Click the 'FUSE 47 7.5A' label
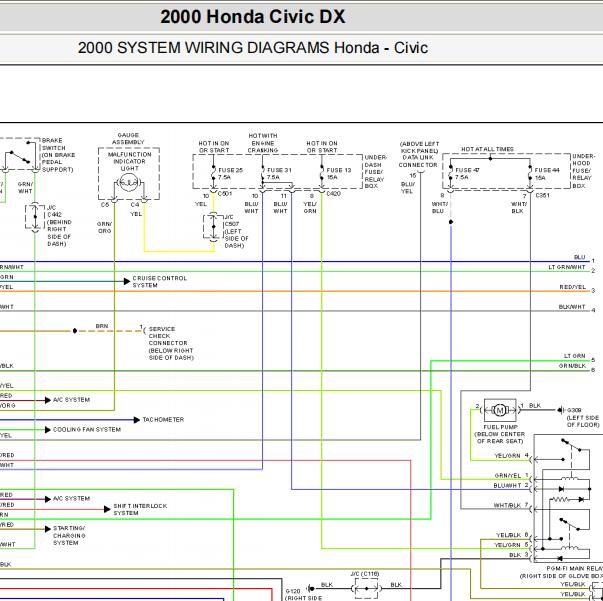Screen dimensions: 603x601 pyautogui.click(x=467, y=173)
